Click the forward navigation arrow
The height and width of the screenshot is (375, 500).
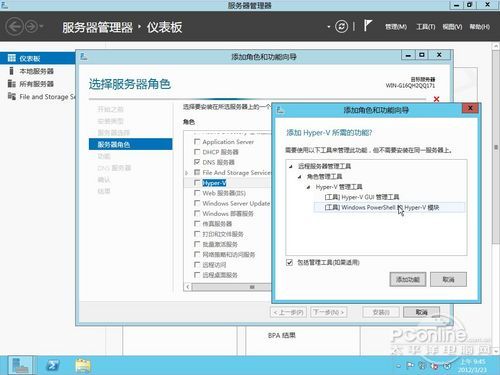(32, 26)
